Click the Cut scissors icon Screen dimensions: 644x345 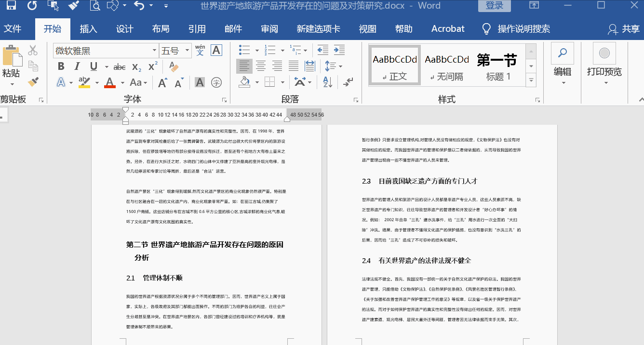pos(33,50)
